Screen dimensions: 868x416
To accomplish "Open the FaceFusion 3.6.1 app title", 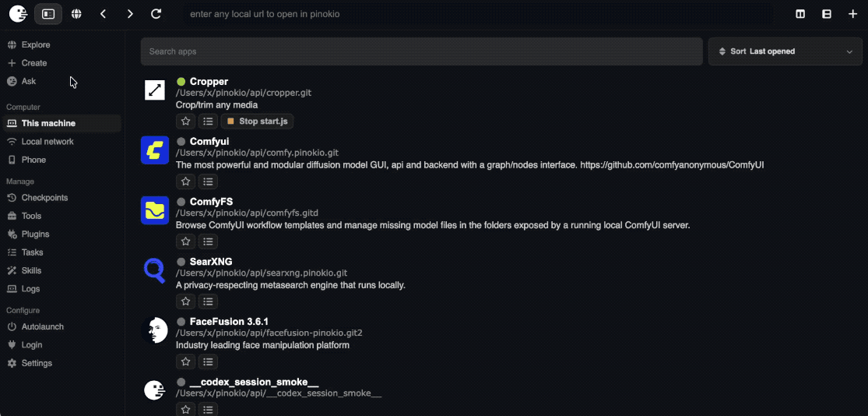I will pos(229,321).
